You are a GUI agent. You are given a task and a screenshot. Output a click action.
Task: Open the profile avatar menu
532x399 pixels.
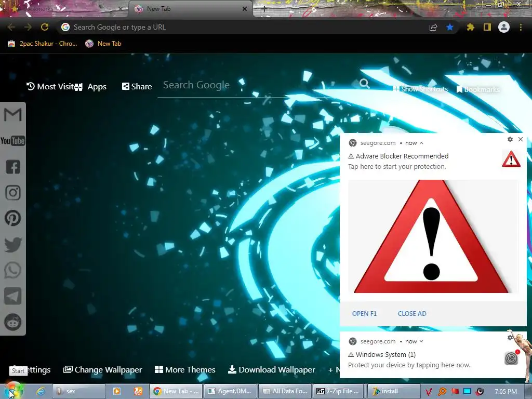(x=504, y=27)
